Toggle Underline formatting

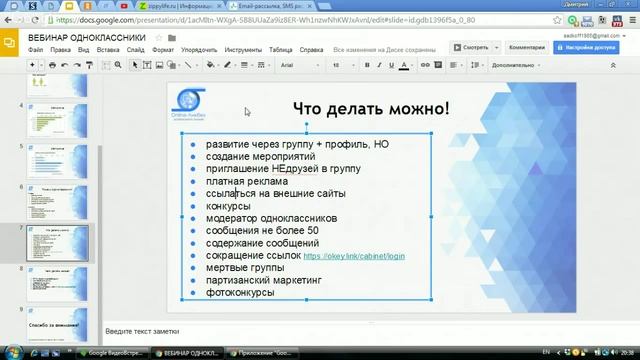click(391, 65)
